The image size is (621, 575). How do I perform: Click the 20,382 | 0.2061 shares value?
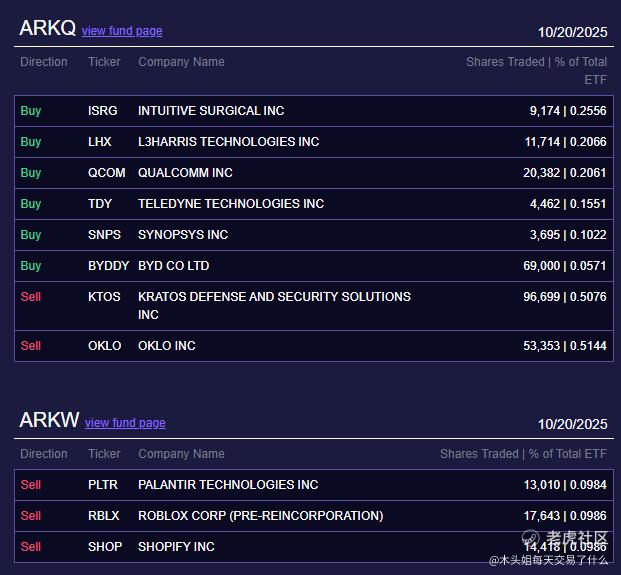(565, 173)
